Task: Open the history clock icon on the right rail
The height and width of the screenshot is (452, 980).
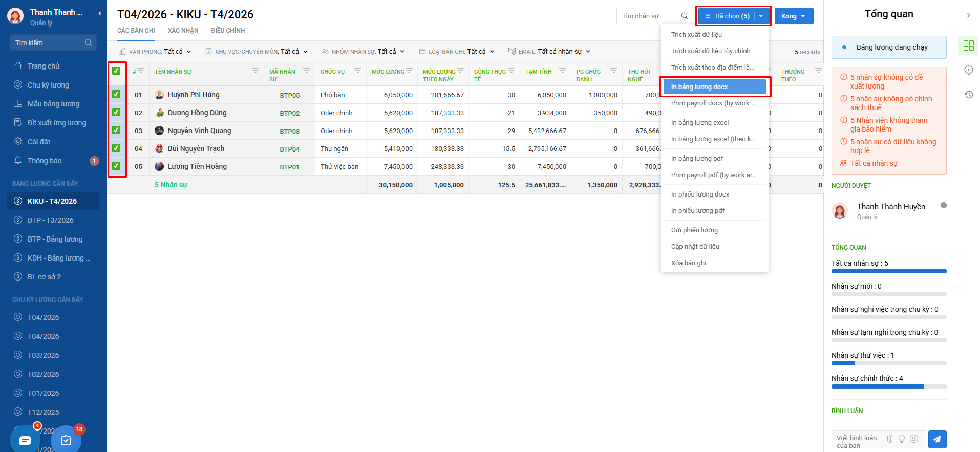Action: coord(968,95)
